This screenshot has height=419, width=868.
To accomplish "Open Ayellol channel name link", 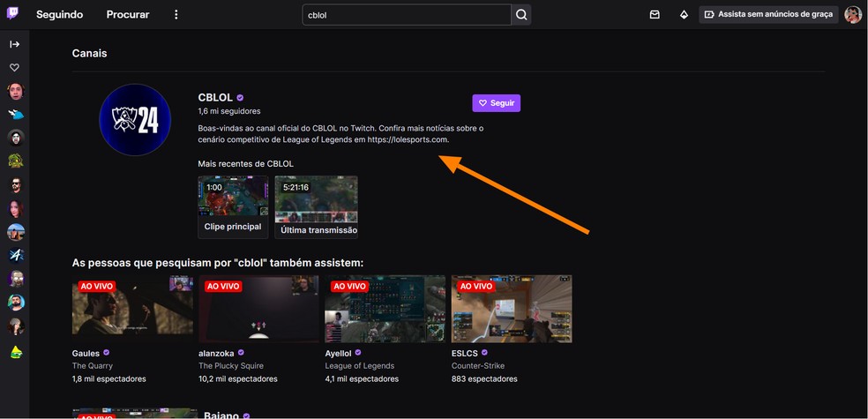I will click(x=338, y=353).
